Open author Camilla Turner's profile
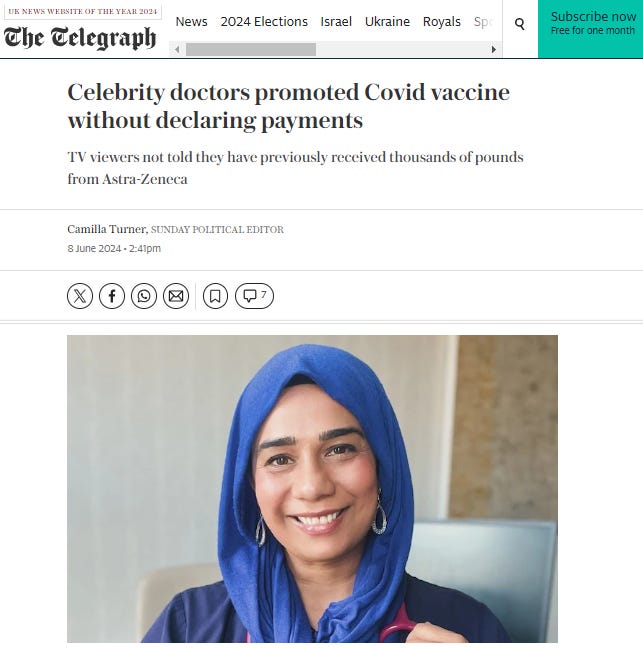 pos(107,229)
